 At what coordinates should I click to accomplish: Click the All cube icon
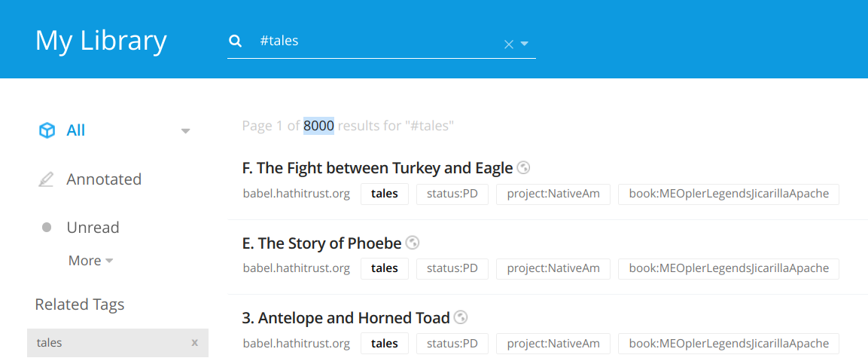[x=47, y=130]
